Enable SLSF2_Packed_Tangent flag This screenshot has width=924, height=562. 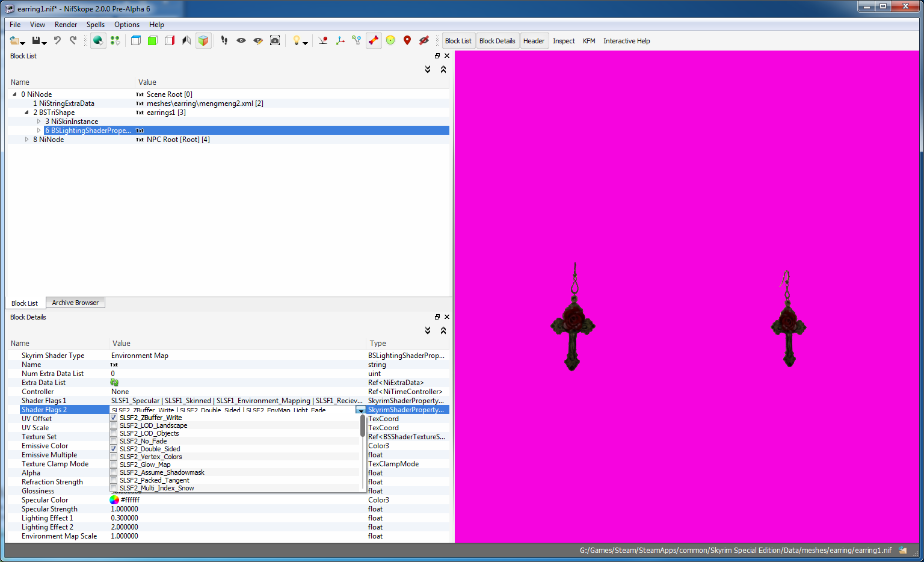click(x=114, y=480)
